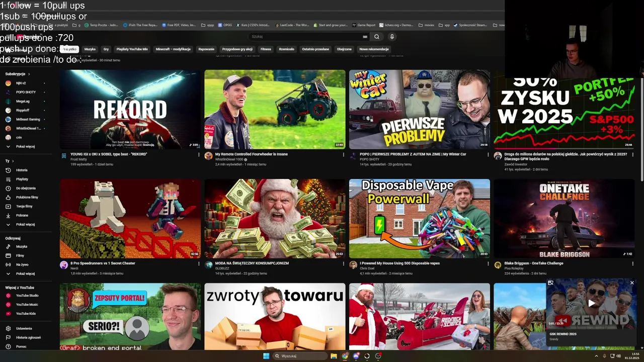Open MegaLag subscription channel
The image size is (644, 362).
(x=23, y=101)
